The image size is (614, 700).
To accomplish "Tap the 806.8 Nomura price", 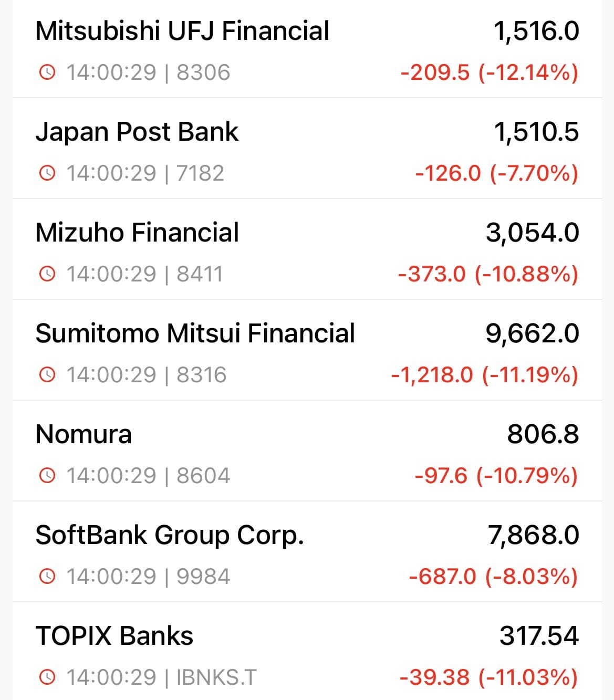I will 543,434.
